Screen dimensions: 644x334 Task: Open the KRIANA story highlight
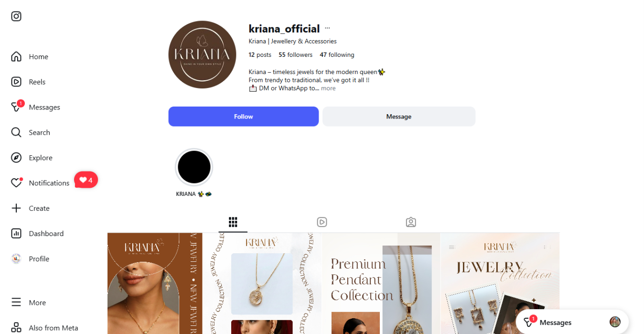194,167
